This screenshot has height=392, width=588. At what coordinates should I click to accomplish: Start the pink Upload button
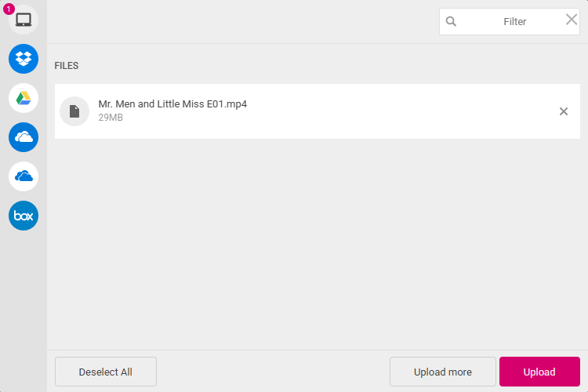click(539, 372)
